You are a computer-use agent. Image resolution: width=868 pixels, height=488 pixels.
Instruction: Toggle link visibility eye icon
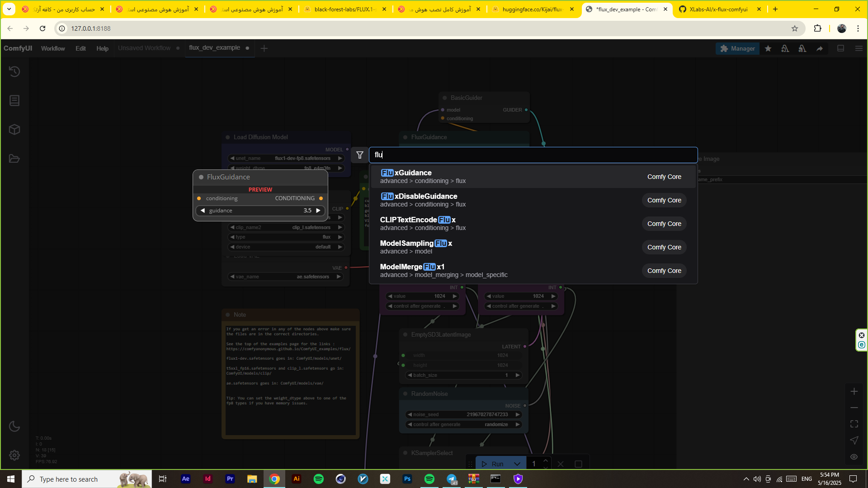coord(854,457)
